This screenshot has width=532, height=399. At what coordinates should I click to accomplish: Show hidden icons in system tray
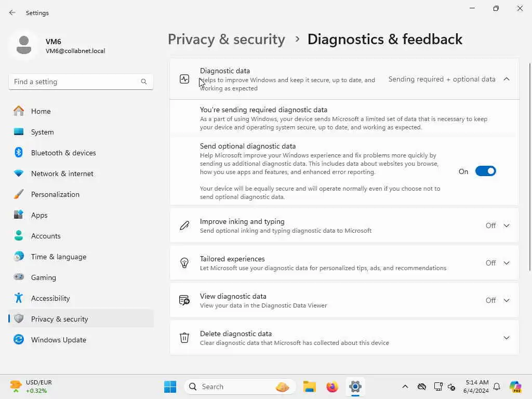click(x=405, y=387)
